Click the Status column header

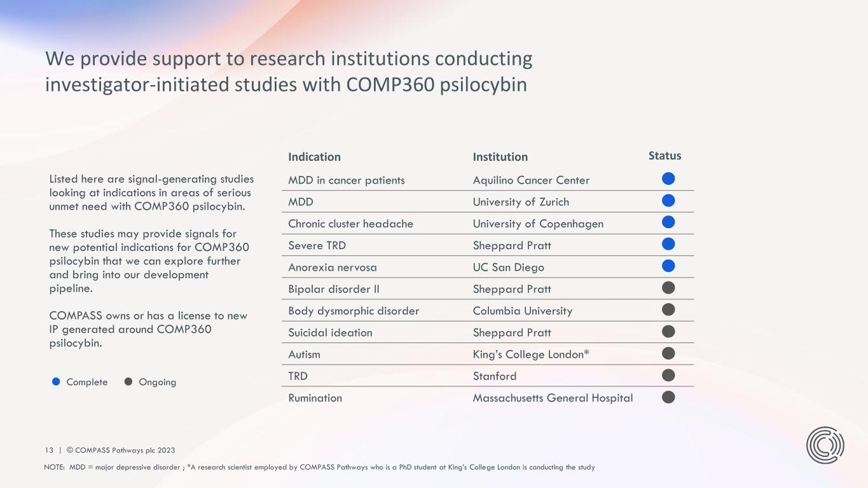click(x=665, y=156)
